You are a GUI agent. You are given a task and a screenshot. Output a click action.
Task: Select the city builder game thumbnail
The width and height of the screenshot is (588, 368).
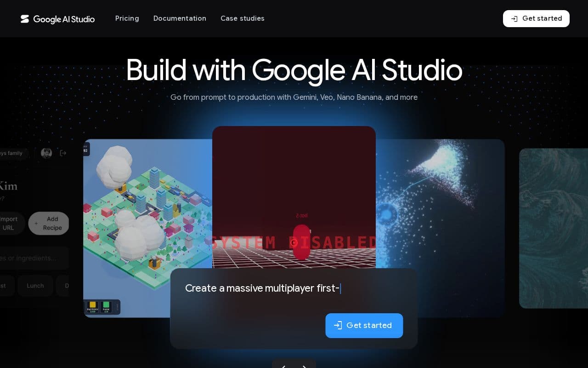[x=147, y=228]
